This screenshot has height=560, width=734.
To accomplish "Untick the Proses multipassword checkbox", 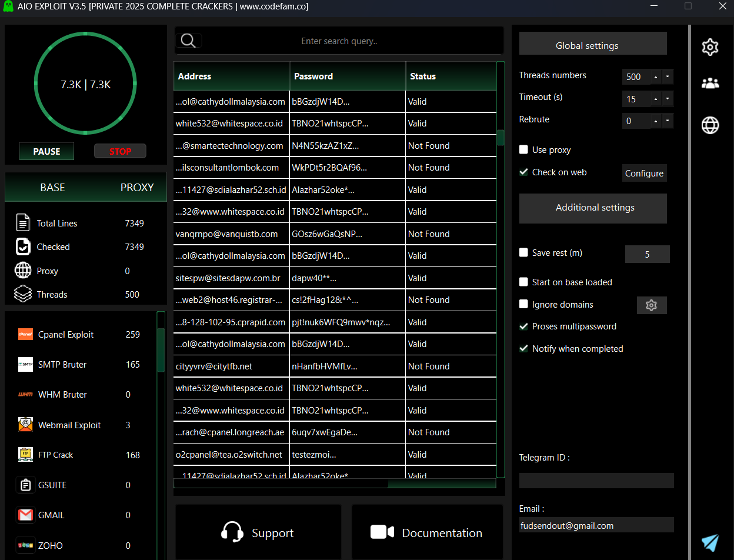I will [523, 326].
